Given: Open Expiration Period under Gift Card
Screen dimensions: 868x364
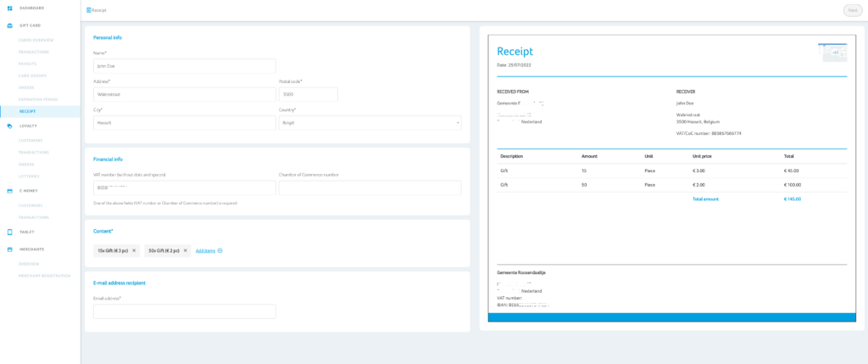Looking at the screenshot, I should 38,99.
